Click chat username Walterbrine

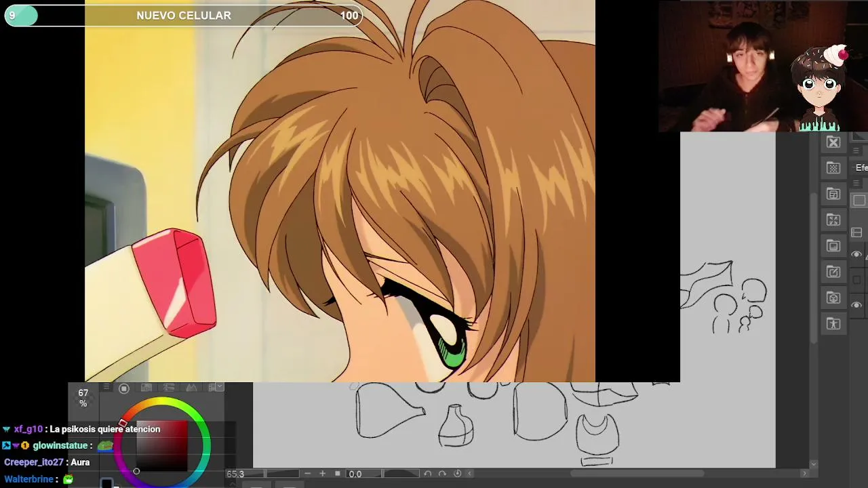[x=28, y=479]
